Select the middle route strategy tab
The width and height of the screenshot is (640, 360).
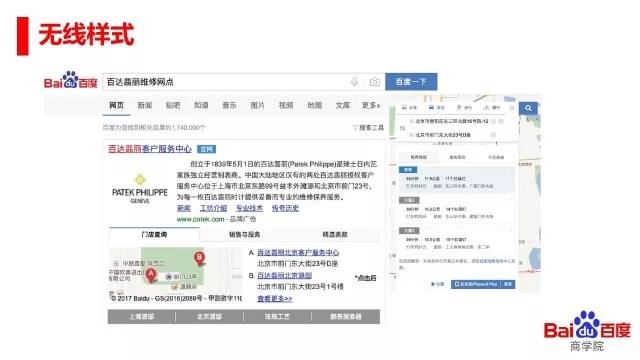[457, 157]
